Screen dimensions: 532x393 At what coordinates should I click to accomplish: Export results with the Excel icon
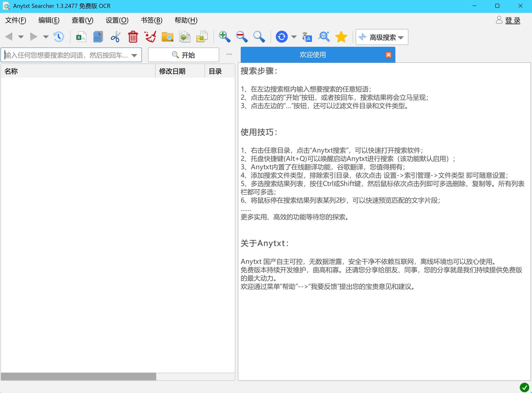[81, 37]
